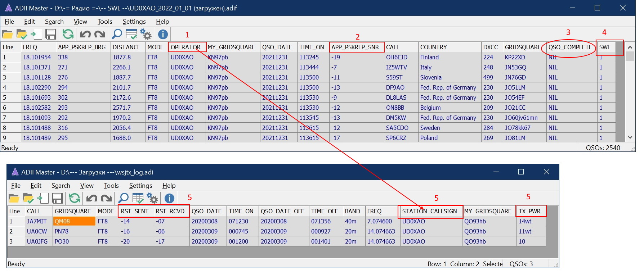
Task: Select the highlighted QM08 gridsquare cell
Action: [74, 221]
